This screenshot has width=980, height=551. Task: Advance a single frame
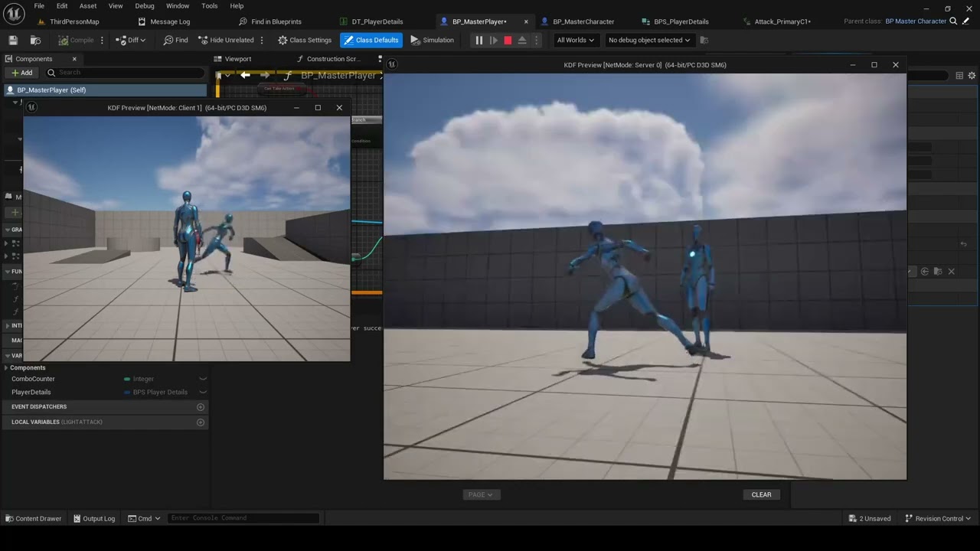494,40
